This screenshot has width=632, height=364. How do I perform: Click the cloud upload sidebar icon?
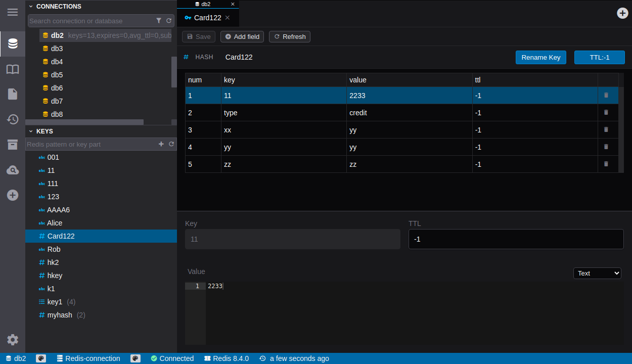point(13,170)
